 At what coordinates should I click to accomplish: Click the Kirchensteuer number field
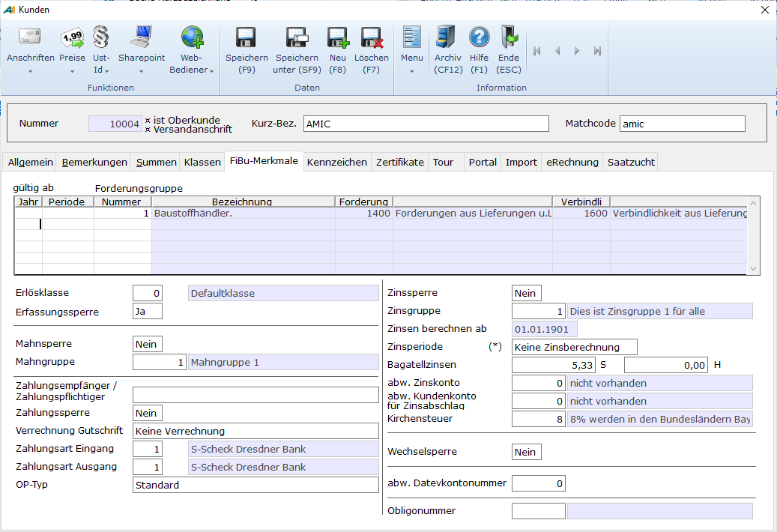pos(538,419)
